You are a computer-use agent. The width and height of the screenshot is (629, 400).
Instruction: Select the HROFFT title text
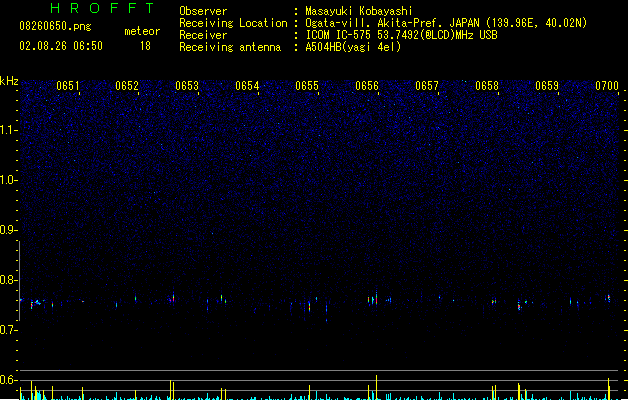[102, 8]
